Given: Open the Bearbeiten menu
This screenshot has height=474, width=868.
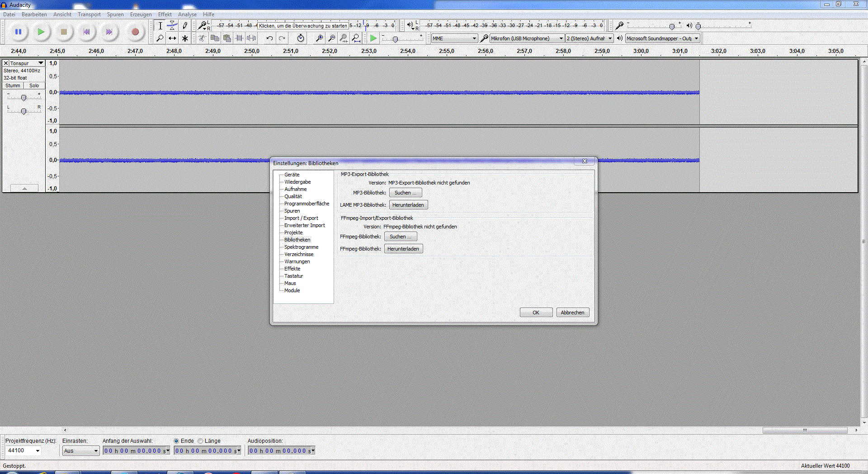Looking at the screenshot, I should [34, 14].
